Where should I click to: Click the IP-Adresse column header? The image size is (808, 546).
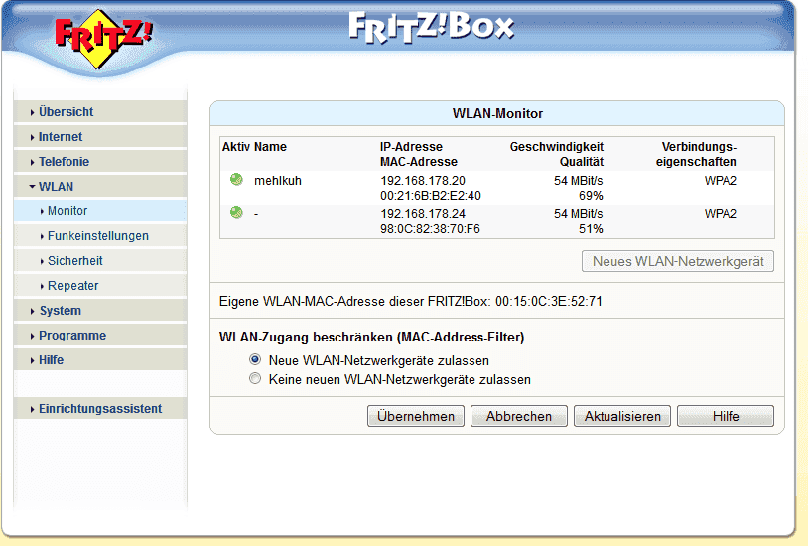[x=411, y=147]
